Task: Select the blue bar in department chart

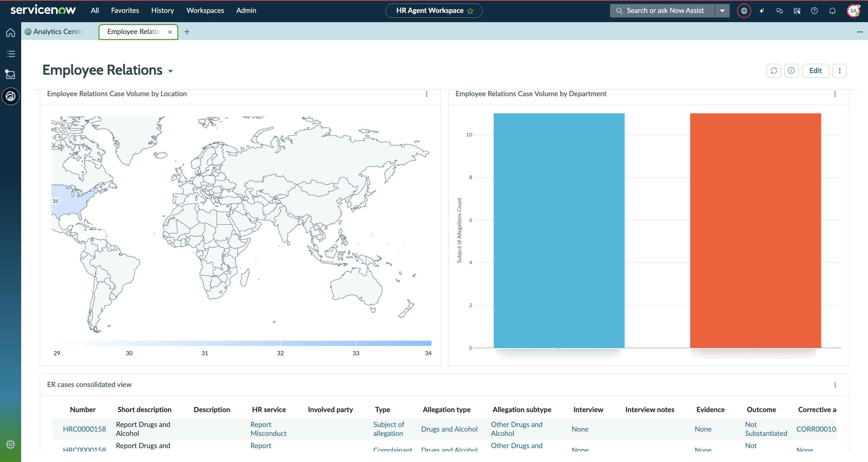Action: pos(559,230)
